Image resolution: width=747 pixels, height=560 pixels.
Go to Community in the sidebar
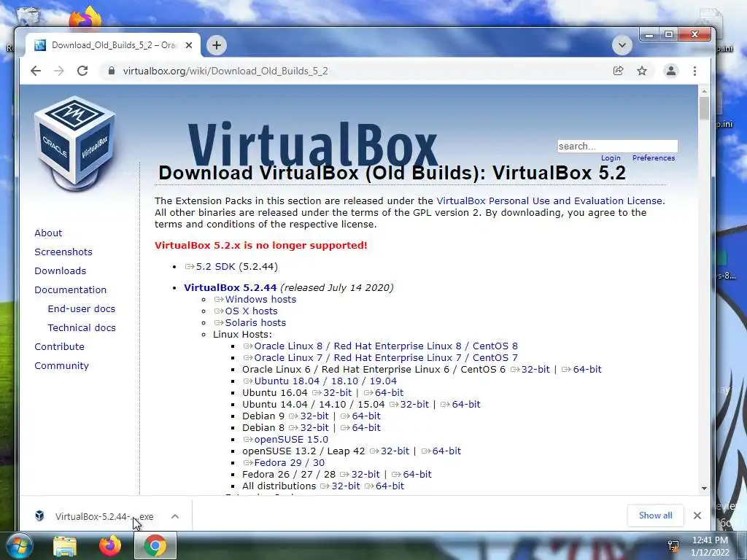tap(61, 366)
